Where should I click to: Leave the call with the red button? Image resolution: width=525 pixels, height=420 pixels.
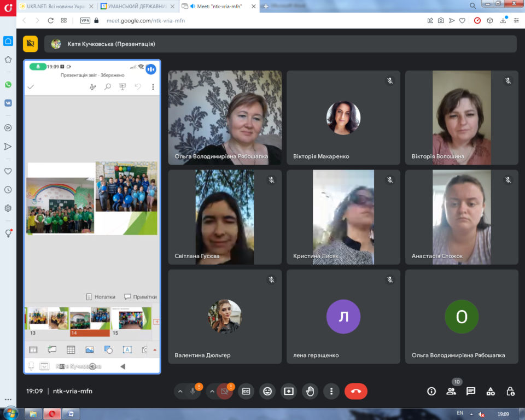click(x=356, y=391)
